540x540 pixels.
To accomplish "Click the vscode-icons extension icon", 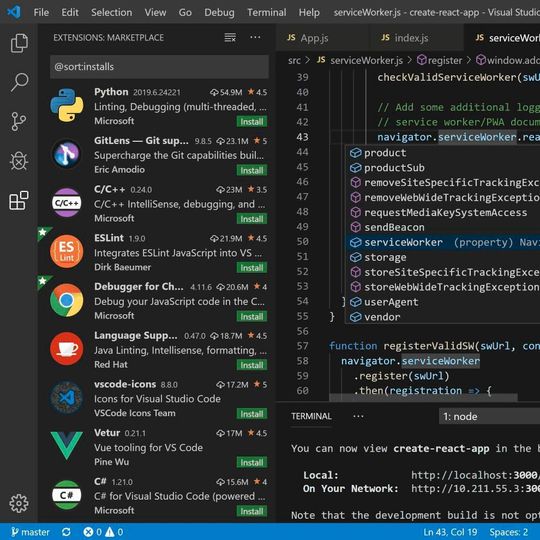I will 66,397.
